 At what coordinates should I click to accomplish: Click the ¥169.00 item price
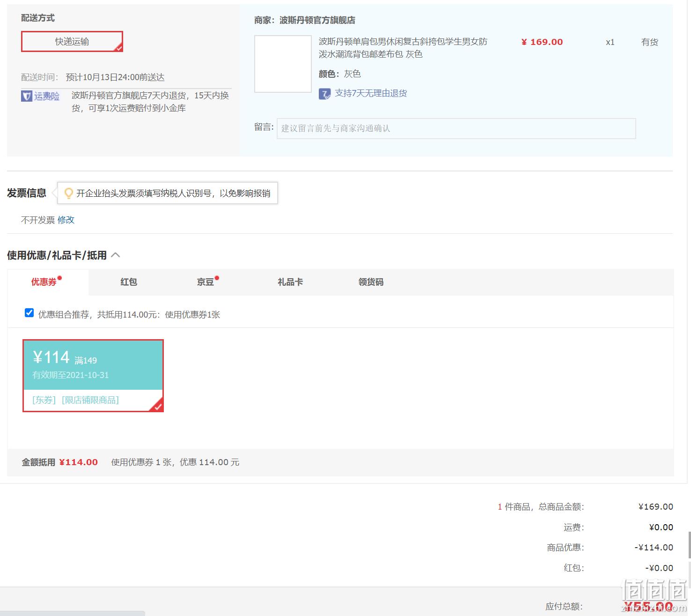tap(542, 42)
